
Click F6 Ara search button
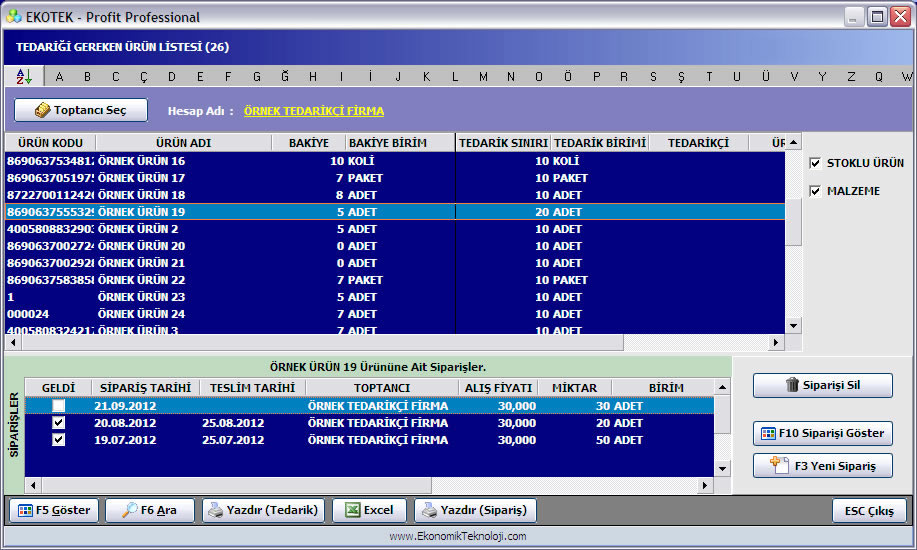coord(150,510)
